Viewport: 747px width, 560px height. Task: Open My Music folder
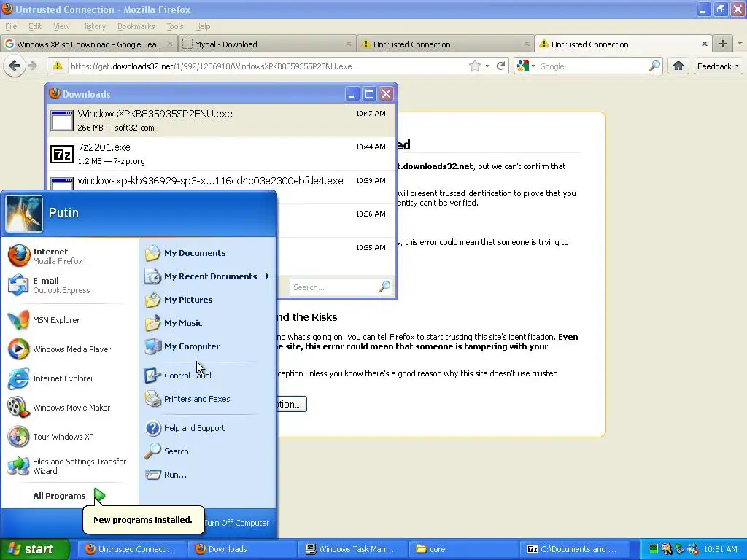[208, 323]
